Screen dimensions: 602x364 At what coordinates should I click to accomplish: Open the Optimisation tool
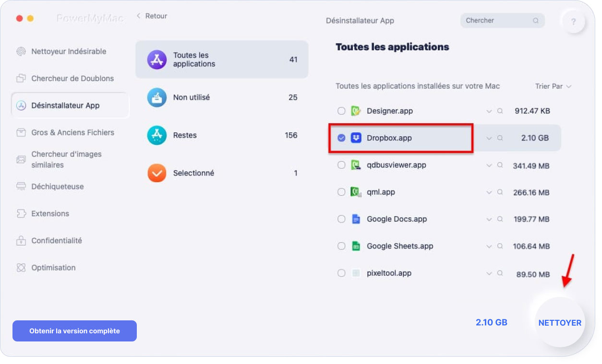(51, 268)
